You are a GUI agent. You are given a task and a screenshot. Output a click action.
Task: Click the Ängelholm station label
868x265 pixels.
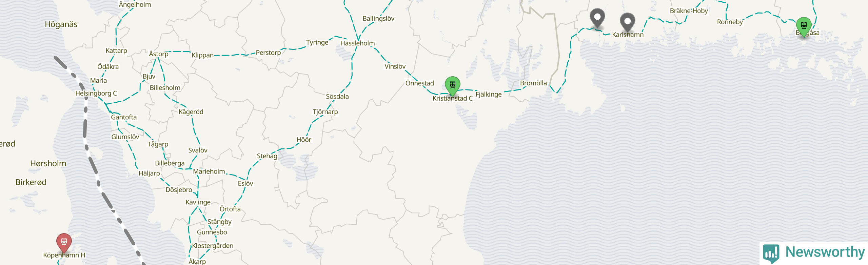135,5
